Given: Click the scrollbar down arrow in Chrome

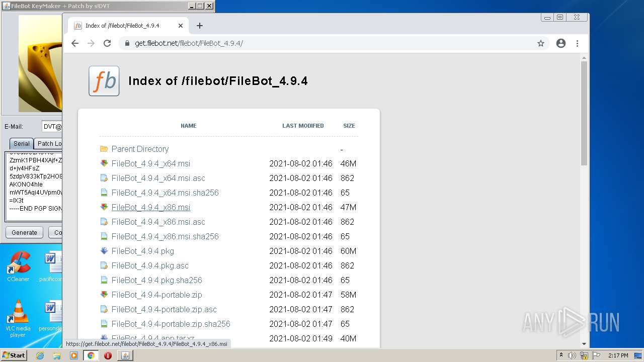Looking at the screenshot, I should [x=584, y=344].
